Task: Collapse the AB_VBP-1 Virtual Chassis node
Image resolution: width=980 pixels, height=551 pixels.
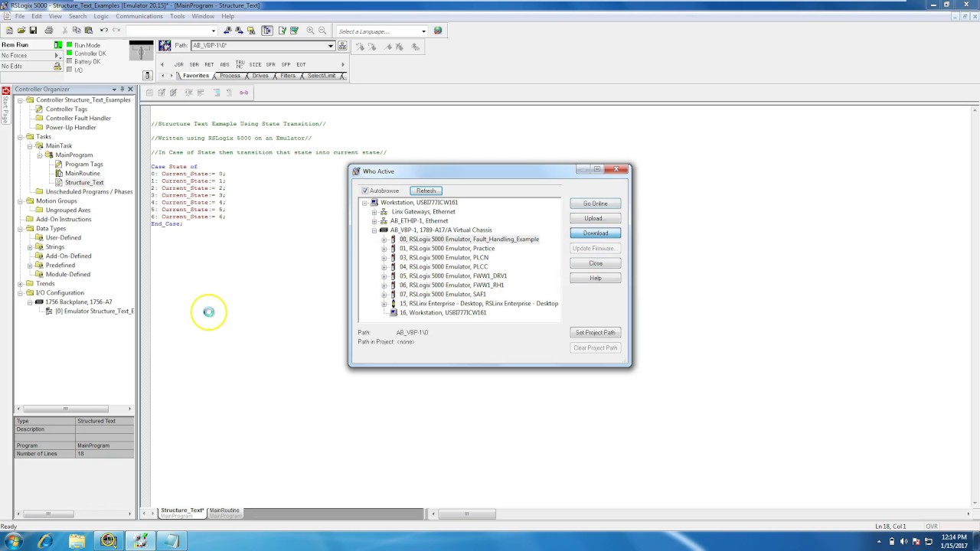Action: (x=374, y=230)
